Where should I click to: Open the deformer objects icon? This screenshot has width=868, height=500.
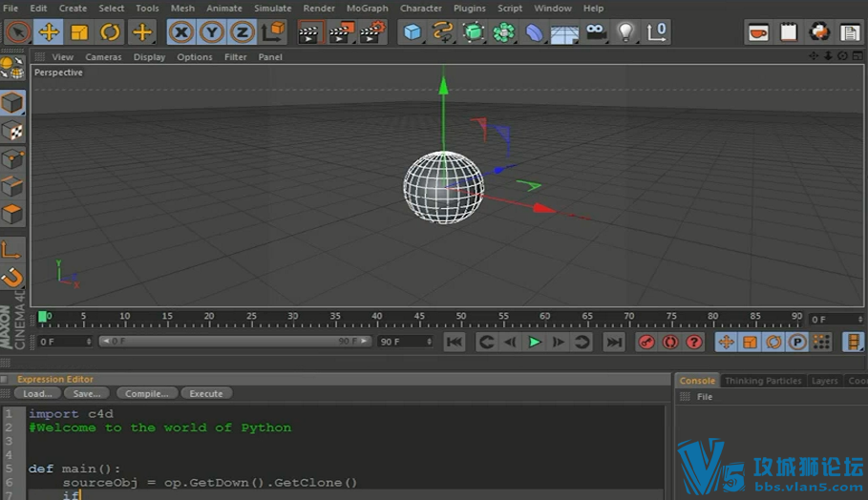coord(534,32)
